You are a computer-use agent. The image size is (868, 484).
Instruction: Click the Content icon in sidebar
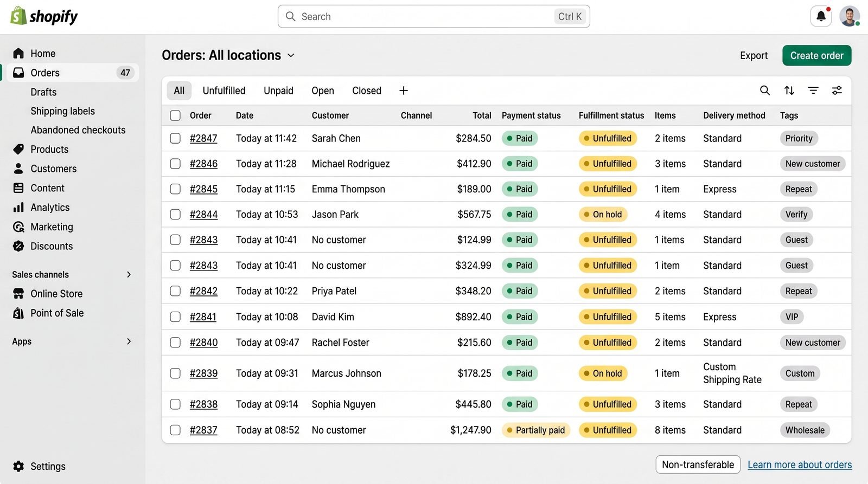click(18, 188)
